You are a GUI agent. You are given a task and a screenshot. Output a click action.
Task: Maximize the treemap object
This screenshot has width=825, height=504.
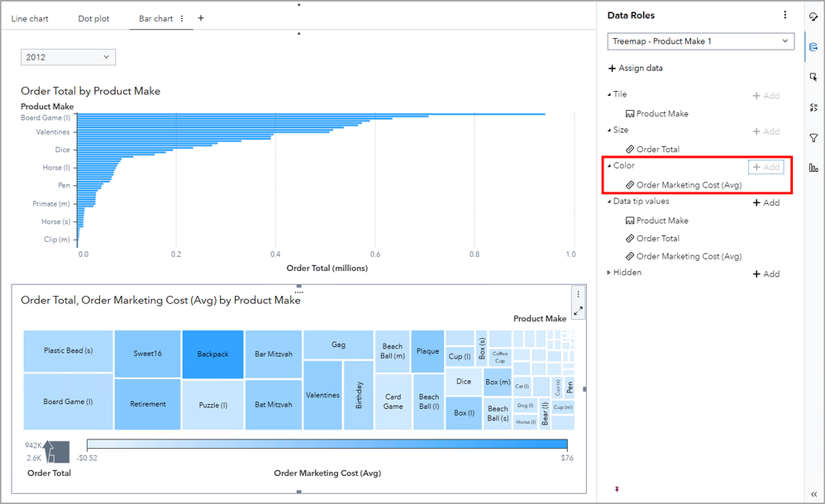(578, 311)
